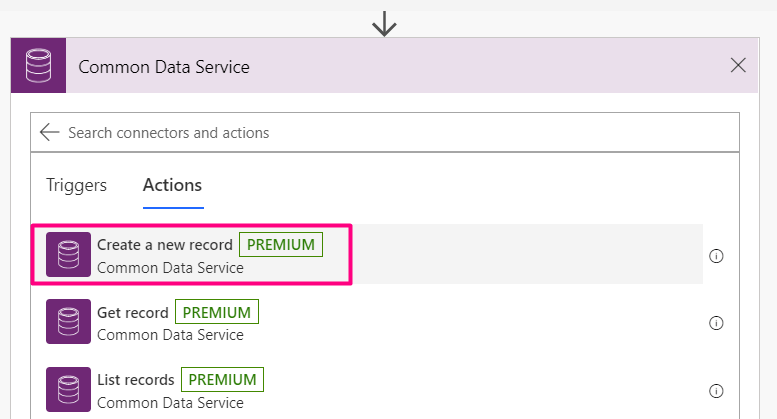777x419 pixels.
Task: Click the Create a new record icon
Action: [68, 255]
